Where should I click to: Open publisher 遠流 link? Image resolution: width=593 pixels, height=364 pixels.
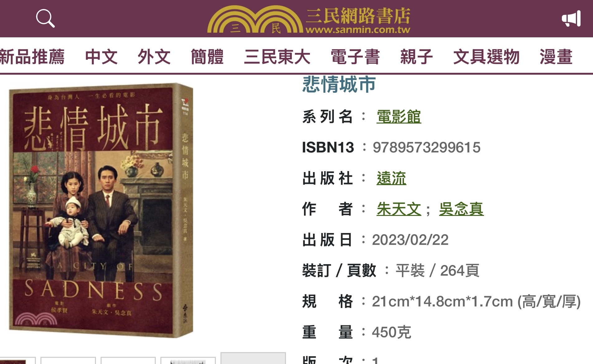pyautogui.click(x=391, y=178)
